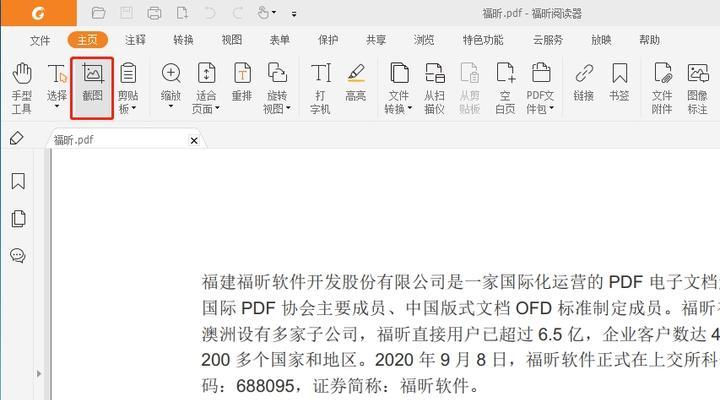
Task: Click the Undo arrow in quick toolbar
Action: 209,13
